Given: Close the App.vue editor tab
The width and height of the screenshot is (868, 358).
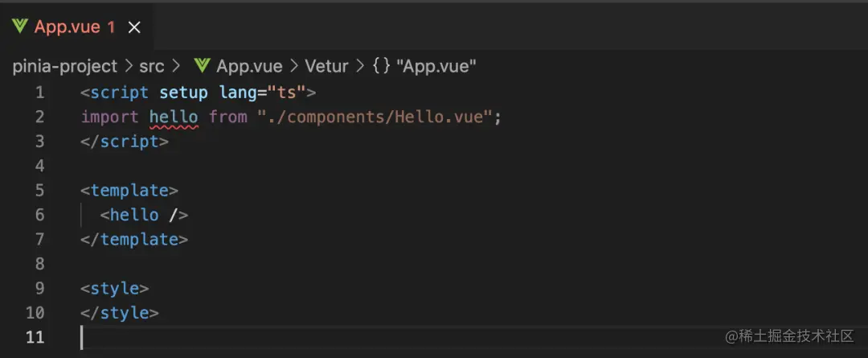Looking at the screenshot, I should (x=134, y=27).
